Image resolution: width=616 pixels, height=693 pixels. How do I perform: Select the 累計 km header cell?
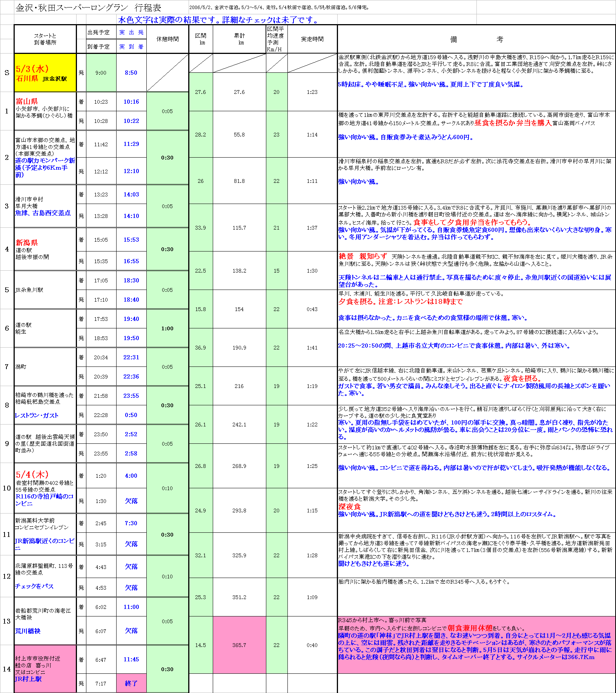coord(239,39)
